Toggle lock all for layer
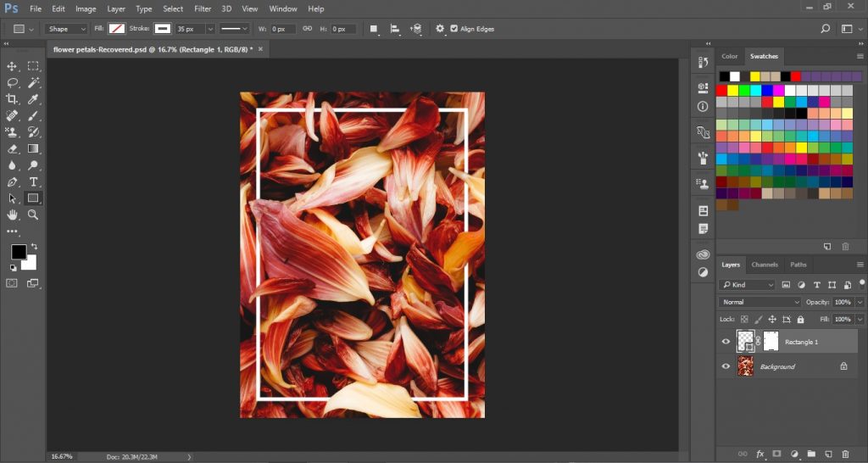Image resolution: width=868 pixels, height=463 pixels. (800, 320)
